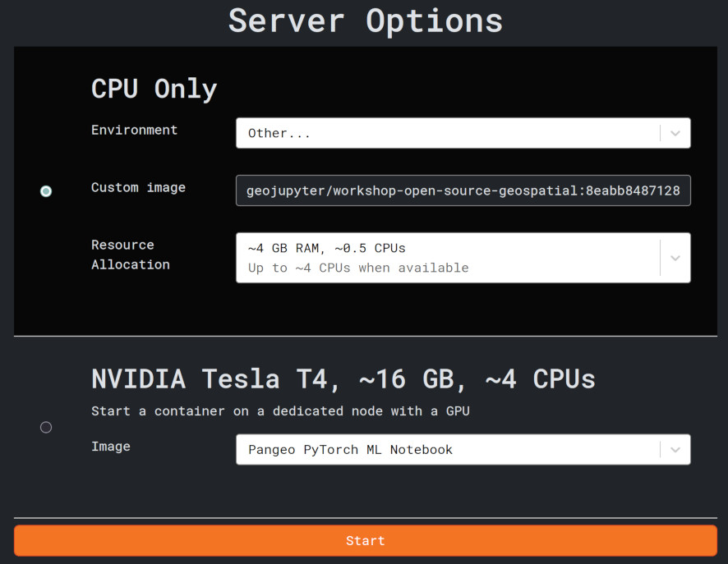Click the Custom image field label
The height and width of the screenshot is (564, 728).
138,187
